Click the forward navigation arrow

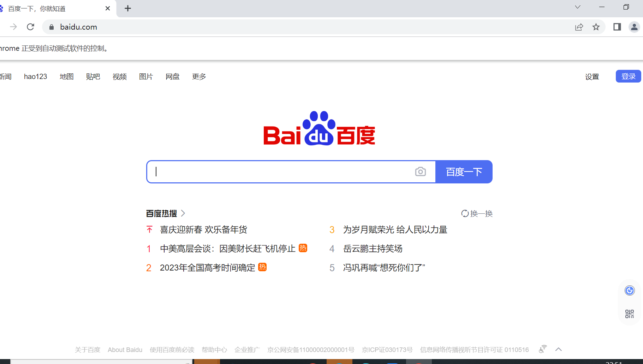pyautogui.click(x=13, y=27)
